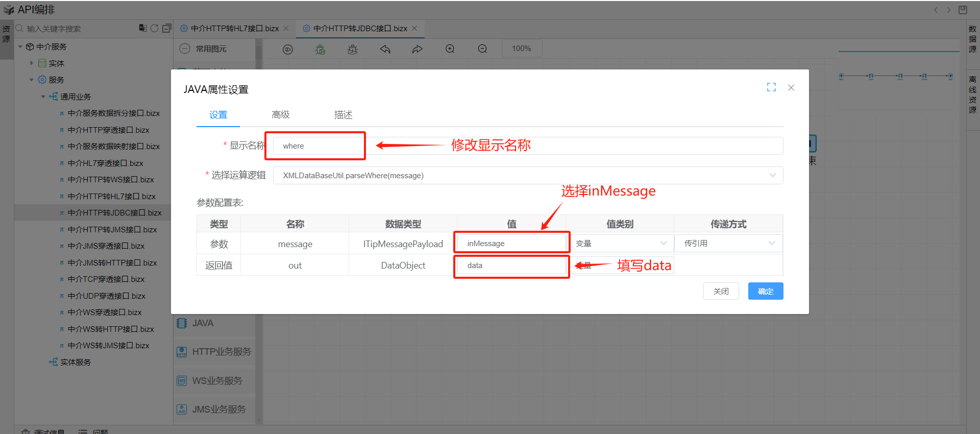
Task: Switch to the 高级 tab
Action: point(281,115)
